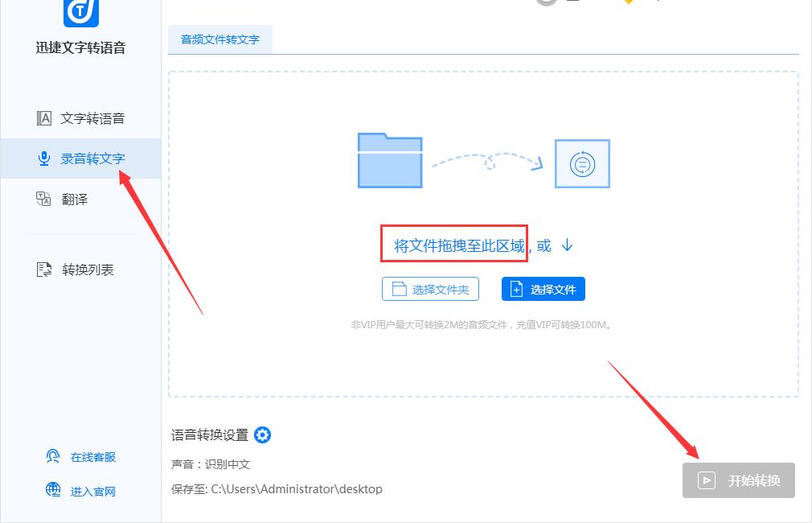The width and height of the screenshot is (812, 523).
Task: Click the blue 选择文件 button
Action: pyautogui.click(x=543, y=288)
